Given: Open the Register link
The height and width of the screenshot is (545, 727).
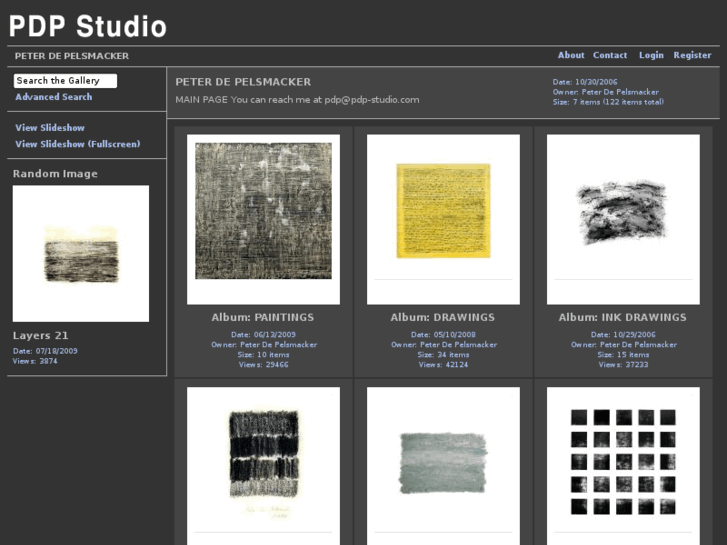Looking at the screenshot, I should pyautogui.click(x=692, y=55).
